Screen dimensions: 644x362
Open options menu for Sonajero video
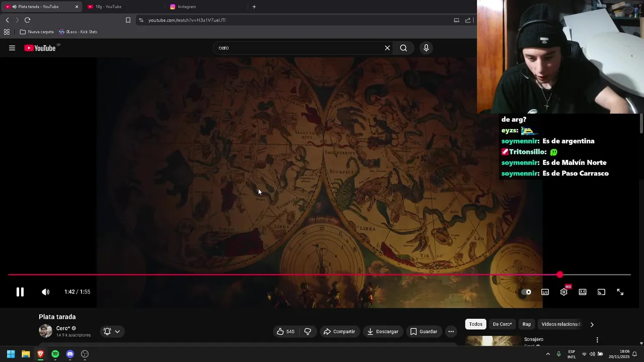597,340
